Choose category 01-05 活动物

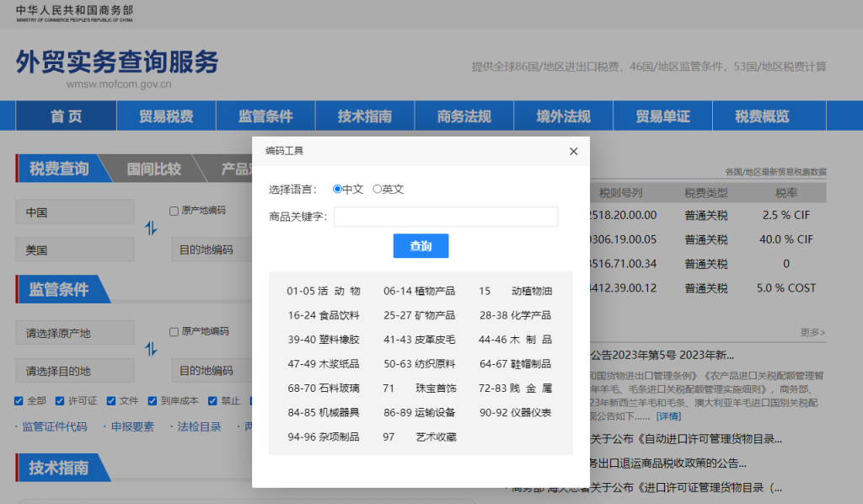324,291
